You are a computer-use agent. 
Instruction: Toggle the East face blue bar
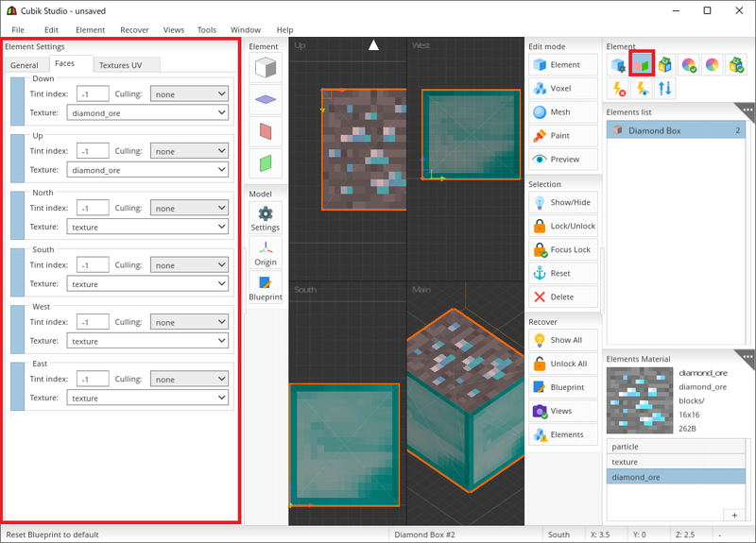[17, 386]
